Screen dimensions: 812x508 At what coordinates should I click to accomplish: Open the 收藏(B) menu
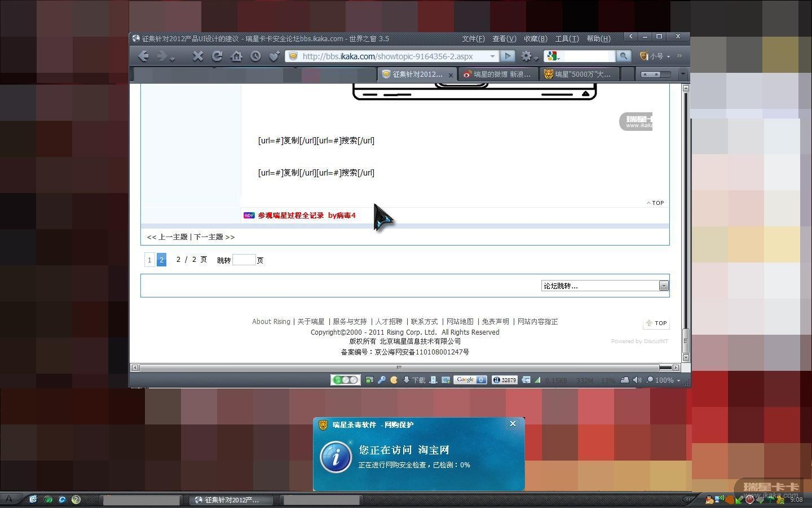535,38
